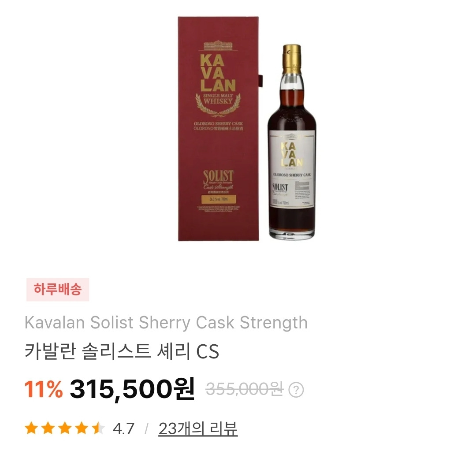This screenshot has height=462, width=476.
Task: Click the half-filled fifth rating star
Action: (98, 428)
